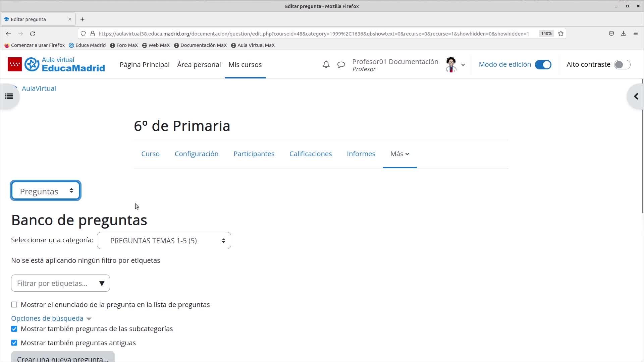Open the Preguntas dropdown selector
644x362 pixels.
(46, 191)
